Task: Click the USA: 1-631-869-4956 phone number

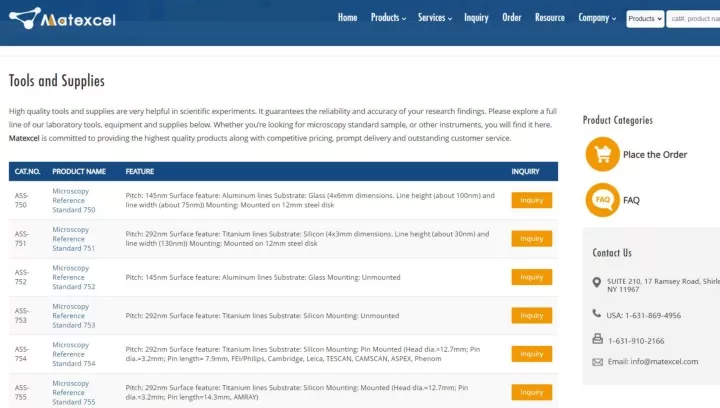Action: click(x=643, y=316)
